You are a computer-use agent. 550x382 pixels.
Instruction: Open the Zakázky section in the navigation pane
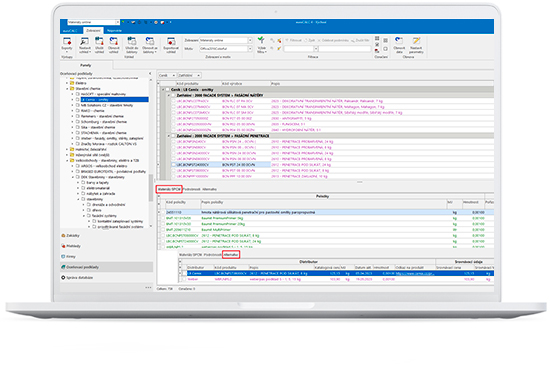coord(71,235)
